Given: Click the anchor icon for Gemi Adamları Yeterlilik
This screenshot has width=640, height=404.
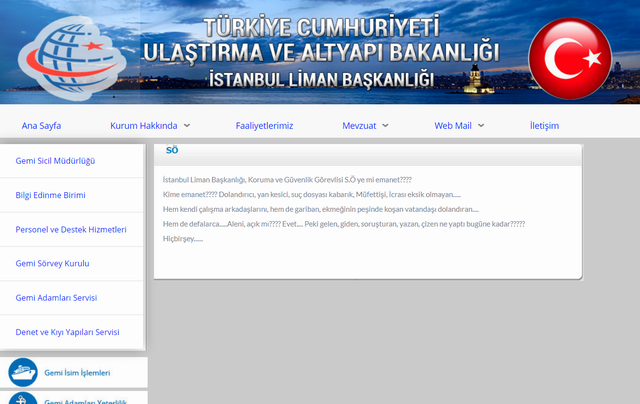Looking at the screenshot, I should coord(22,399).
